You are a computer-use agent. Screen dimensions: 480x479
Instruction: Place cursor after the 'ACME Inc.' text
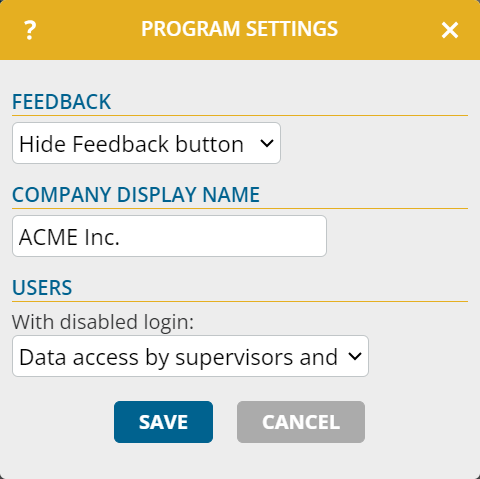click(121, 237)
